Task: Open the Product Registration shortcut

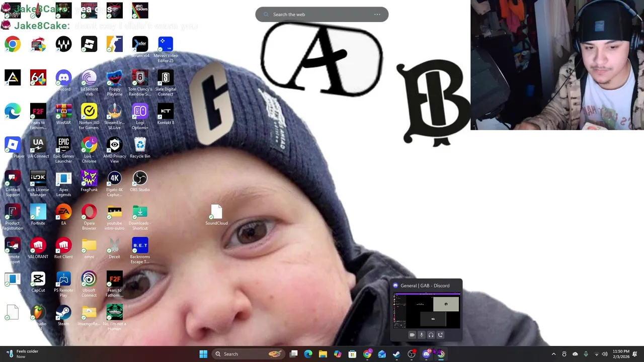Action: (x=13, y=218)
